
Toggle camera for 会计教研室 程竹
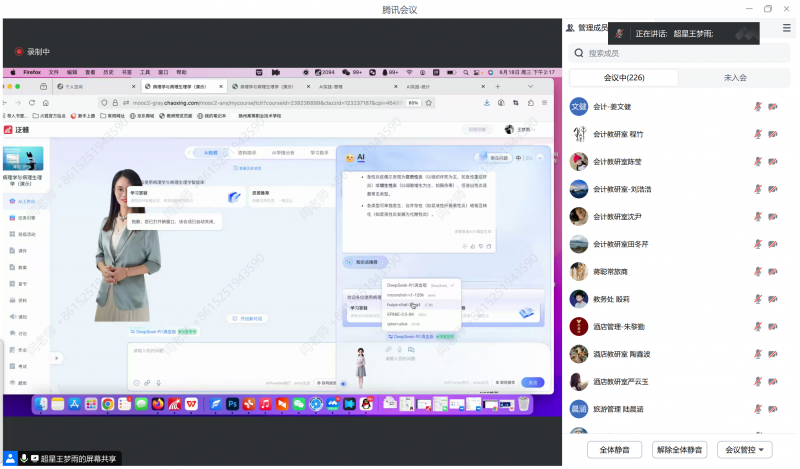tap(773, 134)
